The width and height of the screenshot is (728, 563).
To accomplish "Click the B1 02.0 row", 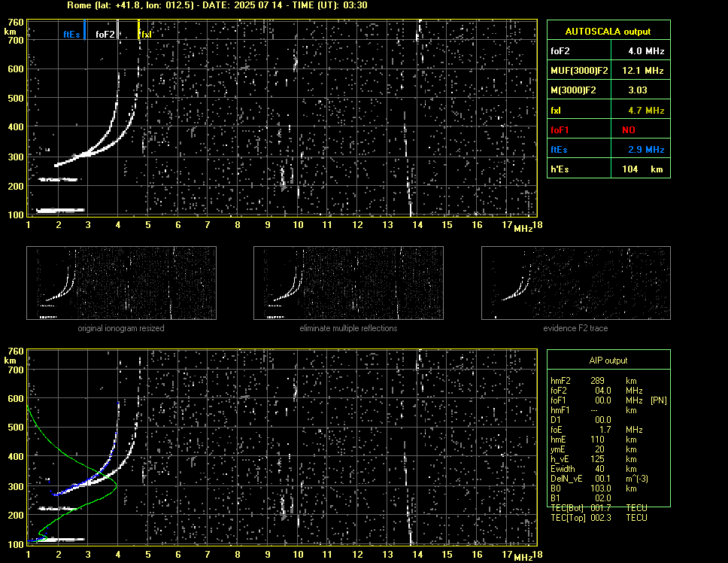I will pos(581,498).
